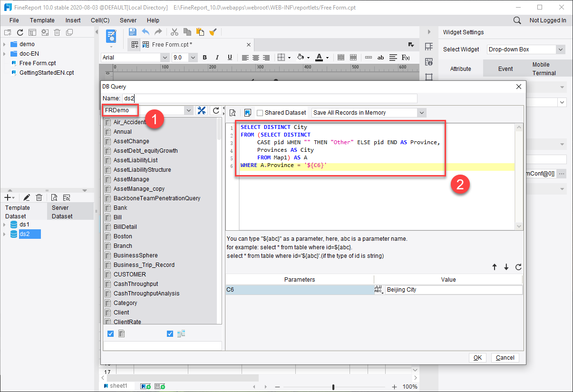Image resolution: width=573 pixels, height=392 pixels.
Task: Click the ellipsis button in Widget Settings panel
Action: pos(562,174)
